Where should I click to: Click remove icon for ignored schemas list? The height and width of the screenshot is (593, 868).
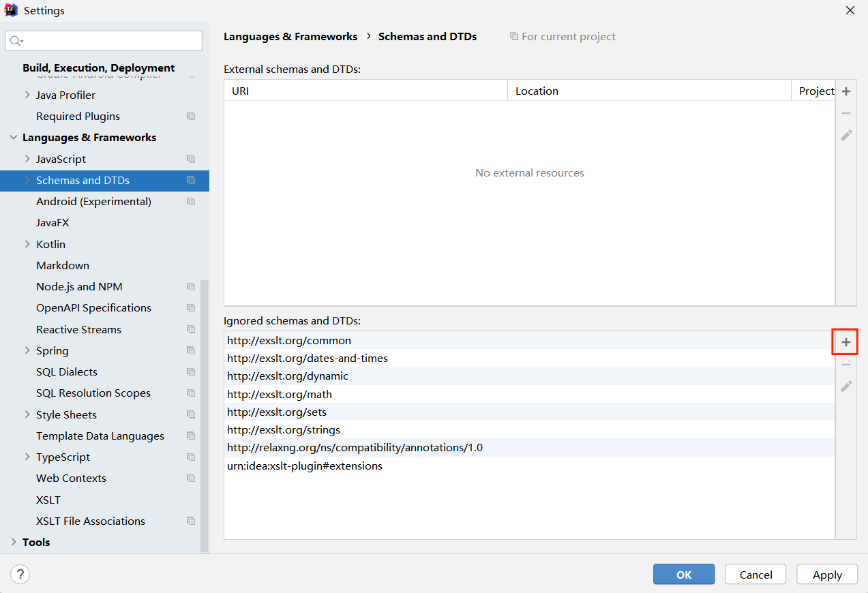pos(845,365)
